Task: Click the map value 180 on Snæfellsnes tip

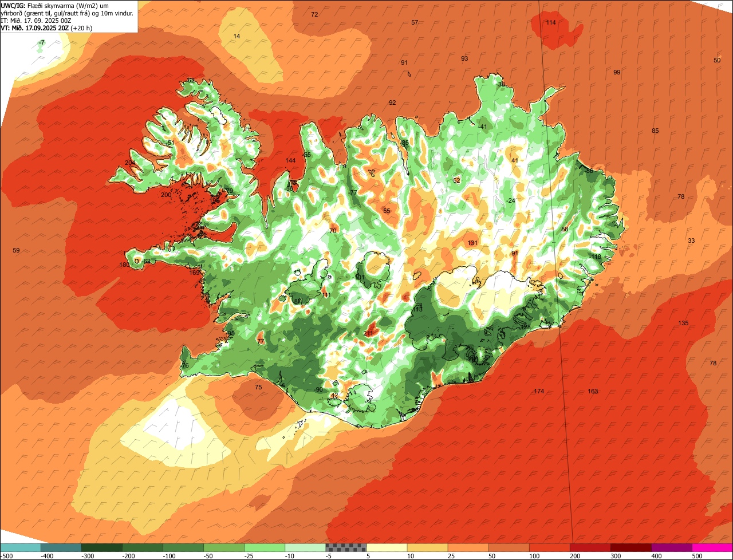Action: (124, 265)
